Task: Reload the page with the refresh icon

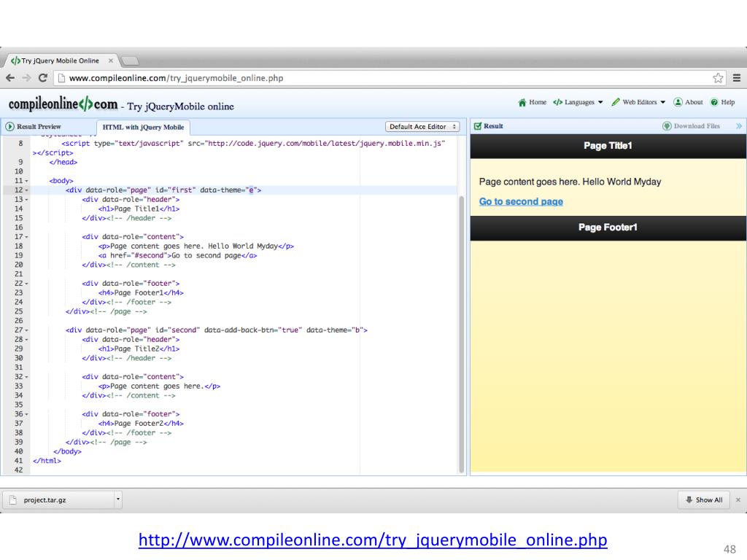Action: click(43, 78)
